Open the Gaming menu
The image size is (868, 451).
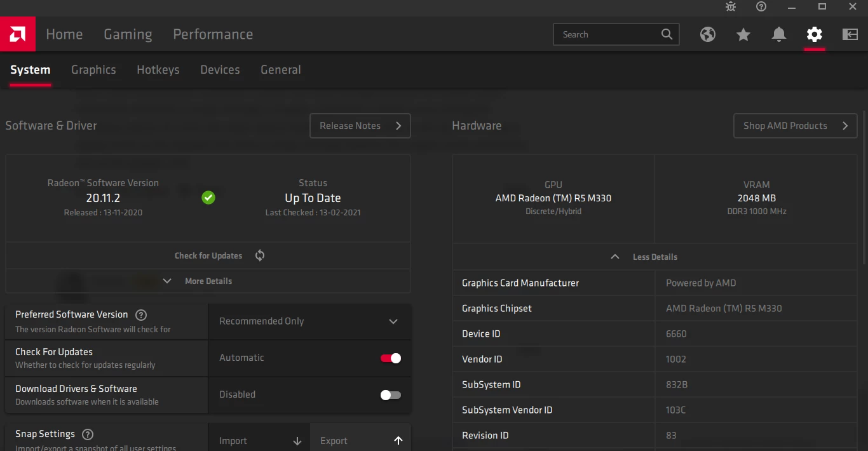pyautogui.click(x=128, y=34)
